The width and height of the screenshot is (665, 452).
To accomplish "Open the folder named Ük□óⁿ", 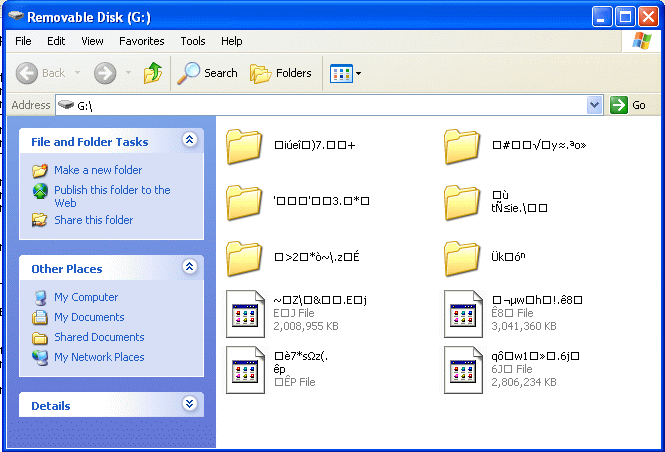I will point(462,258).
